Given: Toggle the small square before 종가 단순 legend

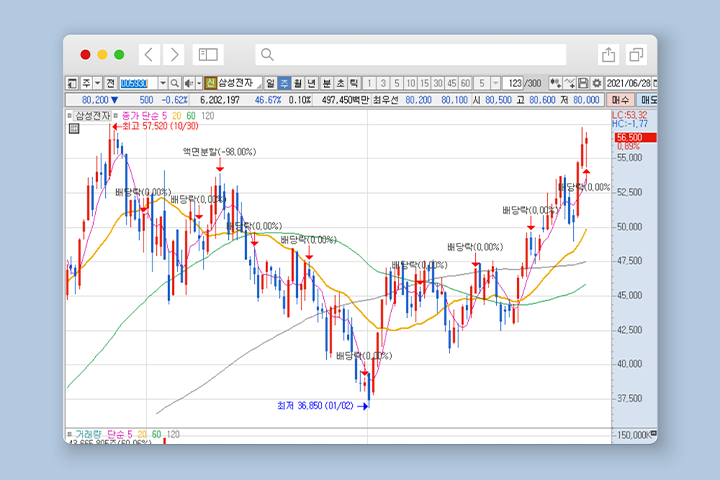Looking at the screenshot, I should coord(116,116).
